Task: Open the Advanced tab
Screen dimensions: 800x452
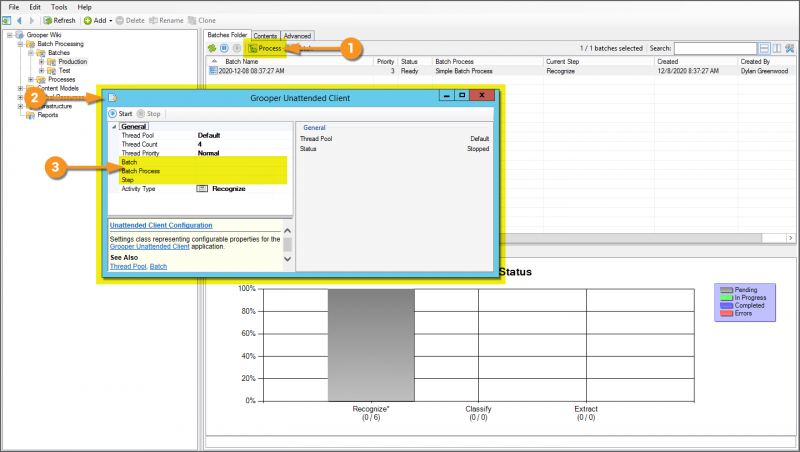Action: point(298,36)
